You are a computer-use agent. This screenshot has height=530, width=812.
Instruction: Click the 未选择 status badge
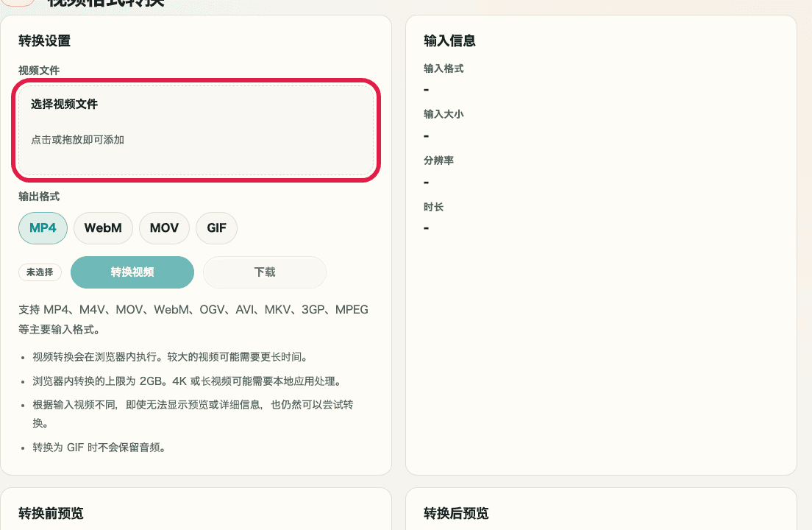pyautogui.click(x=40, y=272)
